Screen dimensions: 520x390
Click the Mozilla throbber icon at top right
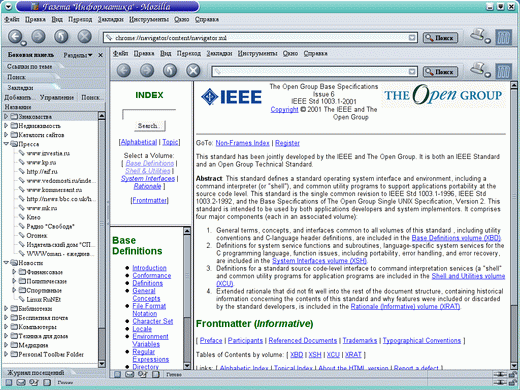(503, 37)
